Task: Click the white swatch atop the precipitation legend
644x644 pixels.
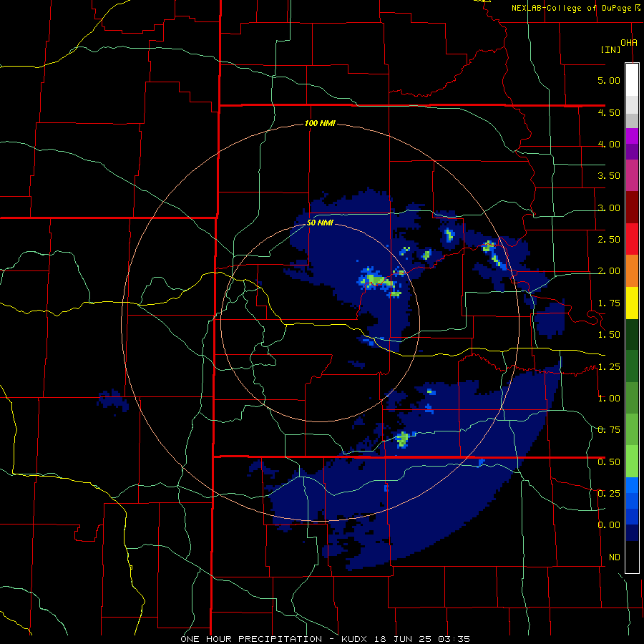Action: 632,79
